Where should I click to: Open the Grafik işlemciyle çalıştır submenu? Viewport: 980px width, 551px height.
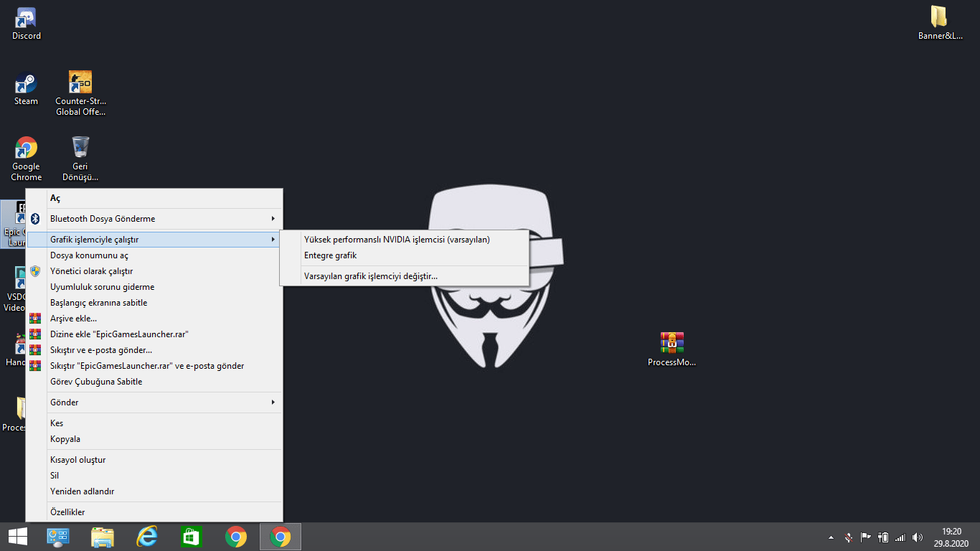click(x=154, y=240)
